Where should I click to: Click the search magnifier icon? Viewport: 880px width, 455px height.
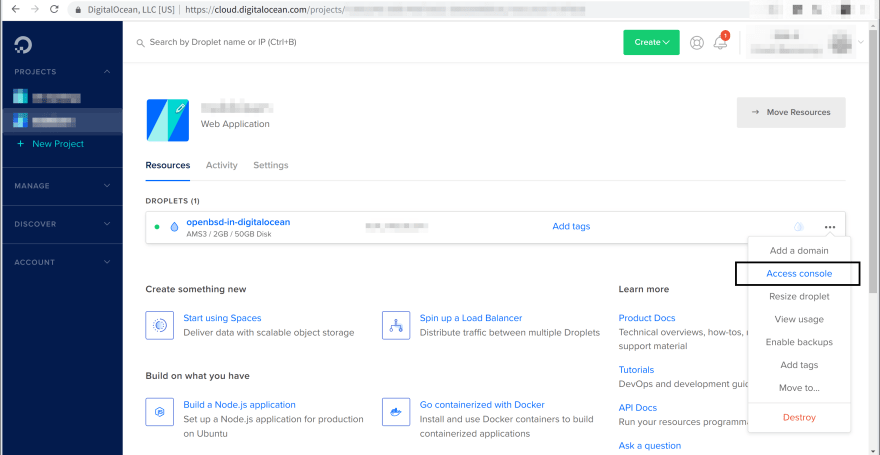[x=141, y=43]
